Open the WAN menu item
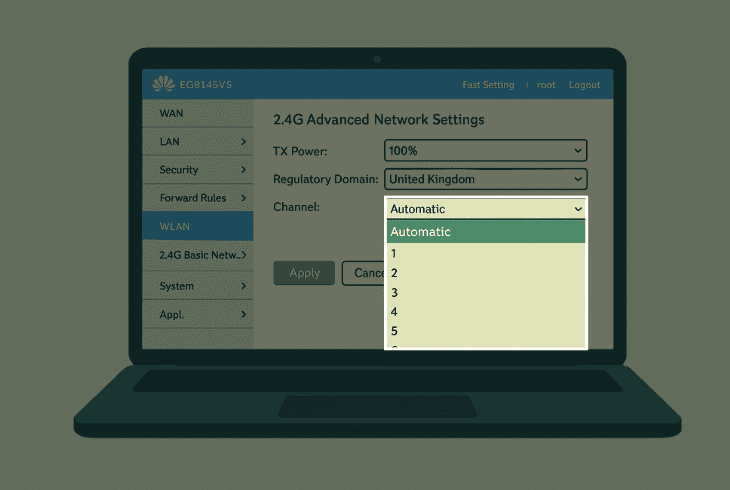The width and height of the screenshot is (730, 490). (197, 113)
